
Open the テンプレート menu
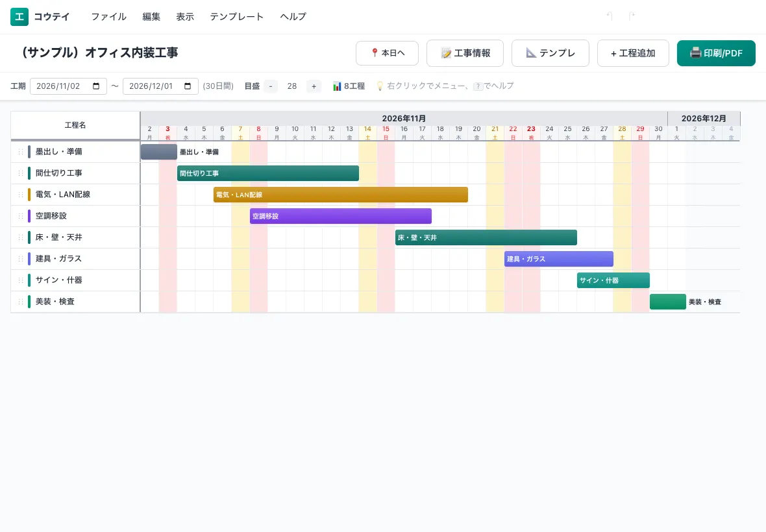coord(236,17)
